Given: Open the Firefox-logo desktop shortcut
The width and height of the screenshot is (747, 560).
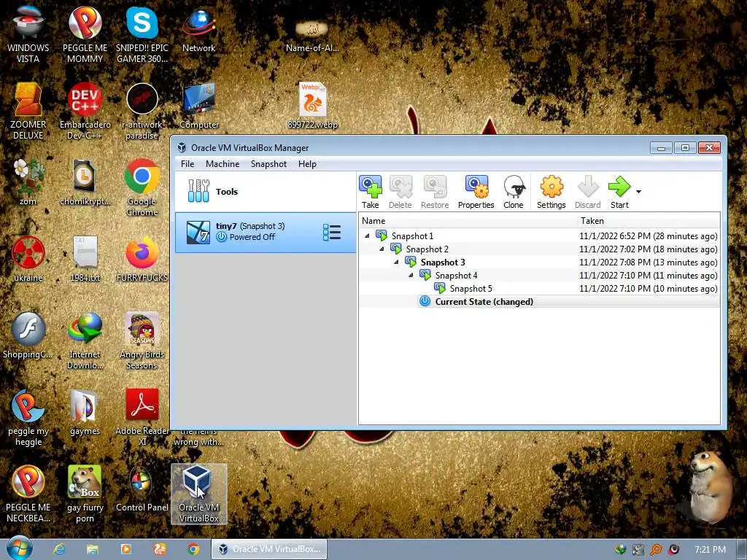Looking at the screenshot, I should point(142,259).
